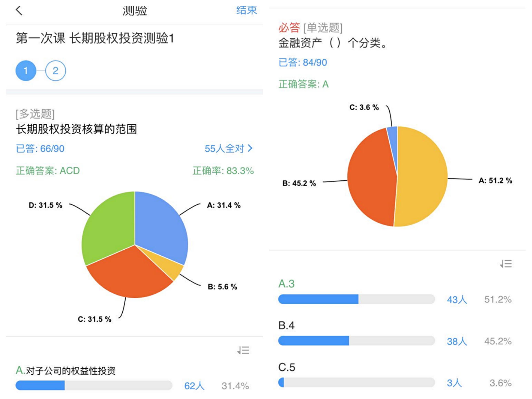
Task: Tap the 结束 end button
Action: pyautogui.click(x=246, y=10)
